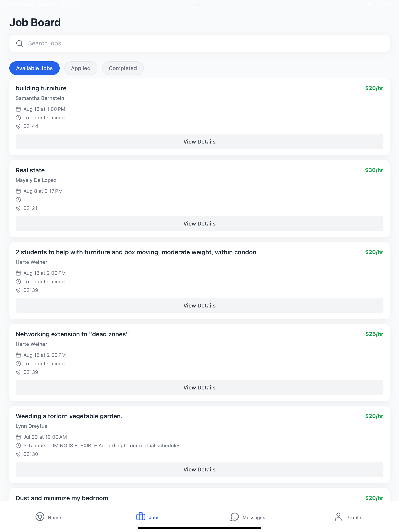Click the clock icon in Real state card
Screen dimensions: 399x532
coord(18,200)
